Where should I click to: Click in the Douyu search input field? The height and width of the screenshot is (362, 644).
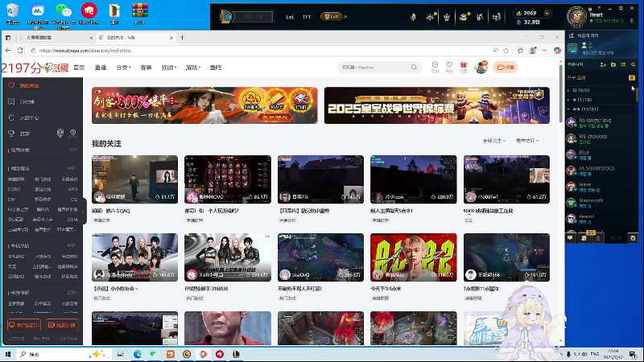374,68
